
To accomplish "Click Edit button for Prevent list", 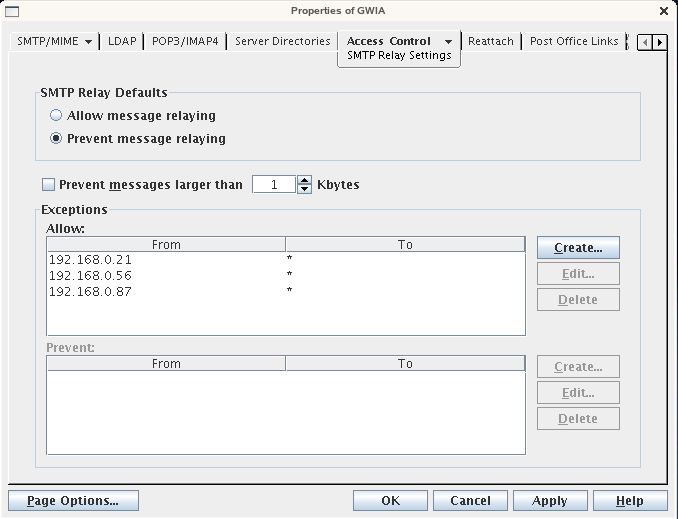I will pyautogui.click(x=578, y=393).
